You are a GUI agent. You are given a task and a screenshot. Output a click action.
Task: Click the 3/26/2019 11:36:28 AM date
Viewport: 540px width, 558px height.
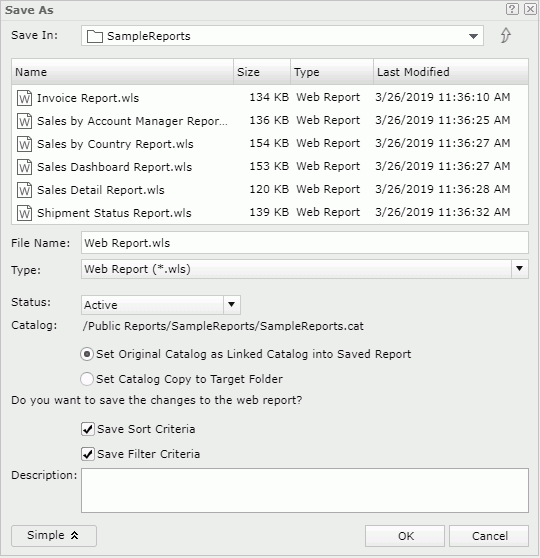442,189
